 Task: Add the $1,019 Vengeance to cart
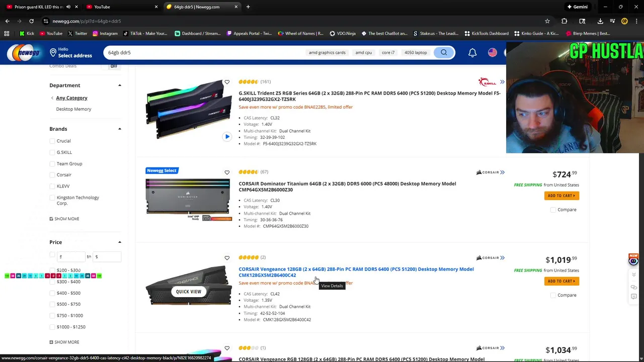point(561,282)
